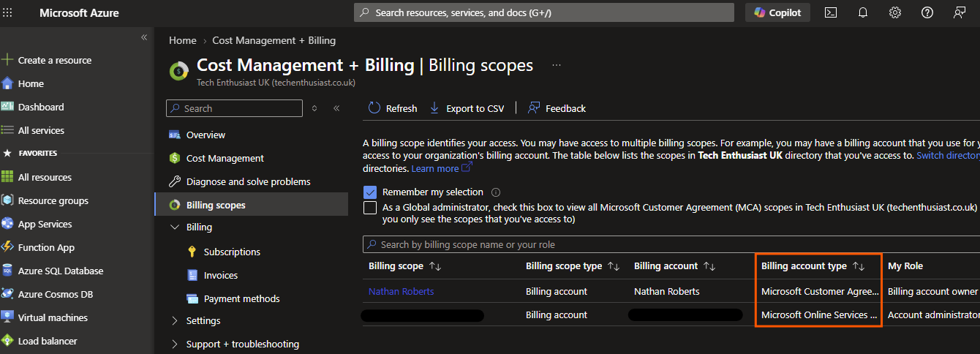Open the Azure portal waffle menu
The image size is (980, 354).
click(8, 12)
